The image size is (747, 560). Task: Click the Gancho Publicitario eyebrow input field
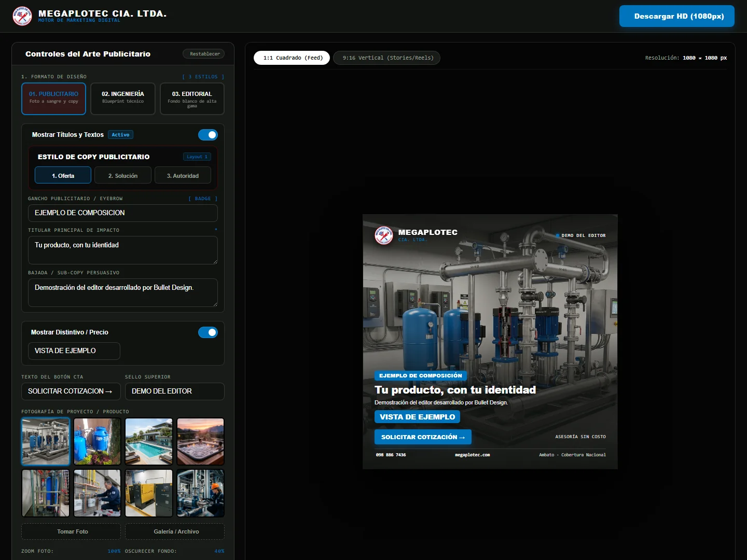123,213
